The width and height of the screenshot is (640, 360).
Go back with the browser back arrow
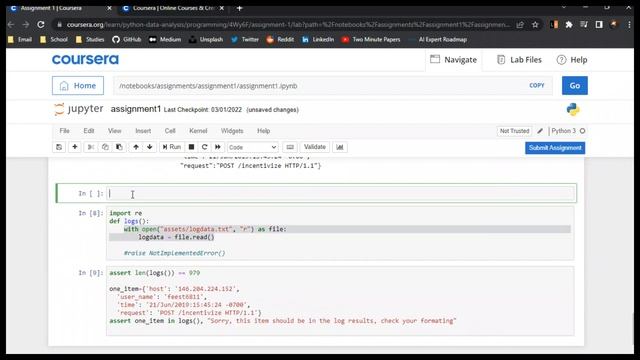point(11,25)
